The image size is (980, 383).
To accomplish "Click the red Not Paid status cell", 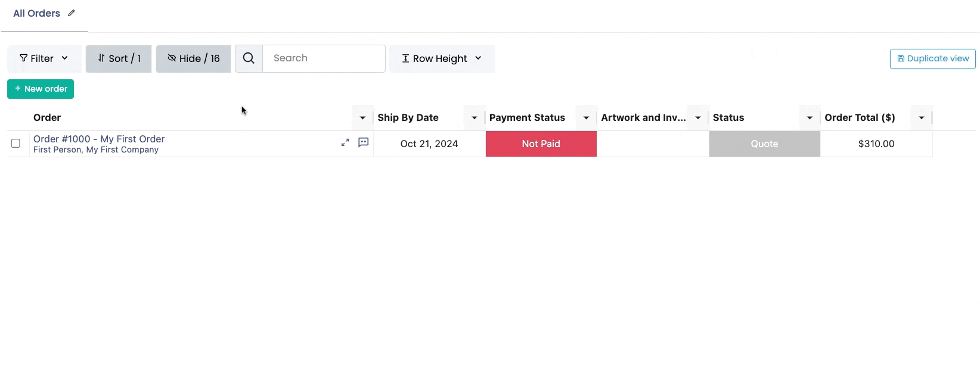I will coord(541,144).
